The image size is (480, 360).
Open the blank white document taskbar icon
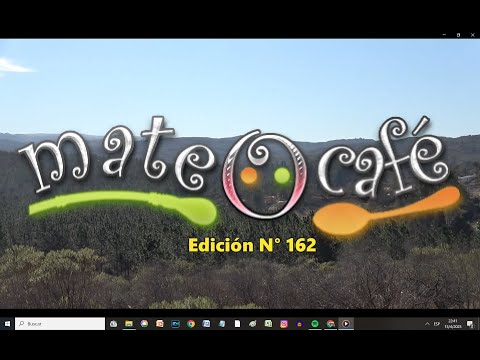pyautogui.click(x=237, y=324)
